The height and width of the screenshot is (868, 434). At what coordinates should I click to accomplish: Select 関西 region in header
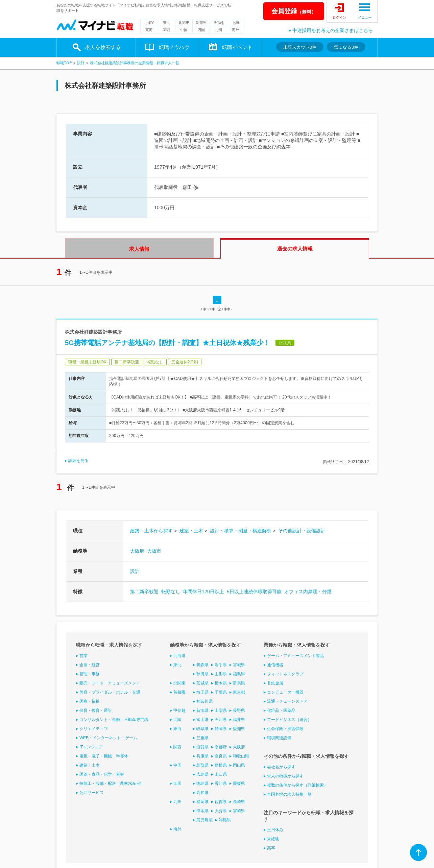pyautogui.click(x=166, y=30)
